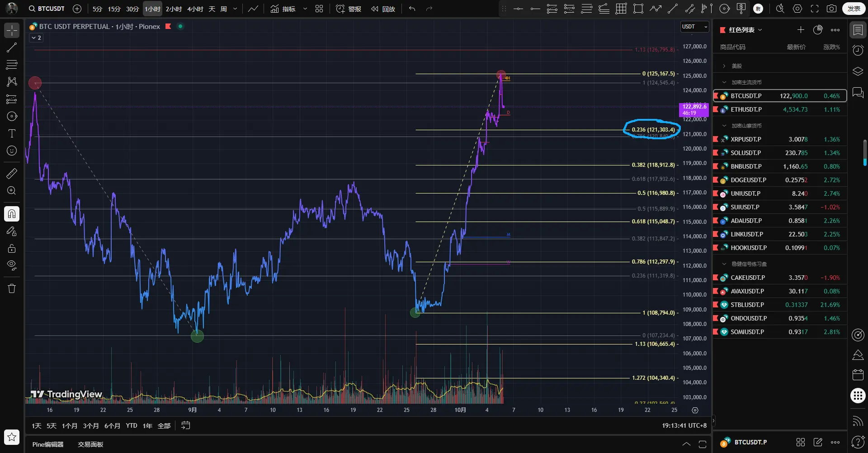The image size is (868, 453).
Task: Select the trend line drawing tool
Action: click(x=12, y=47)
